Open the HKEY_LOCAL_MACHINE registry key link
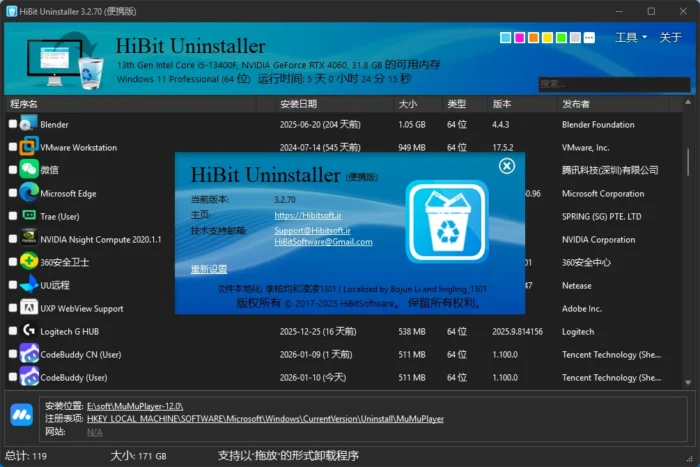Screen dimensions: 700x467 [265, 419]
